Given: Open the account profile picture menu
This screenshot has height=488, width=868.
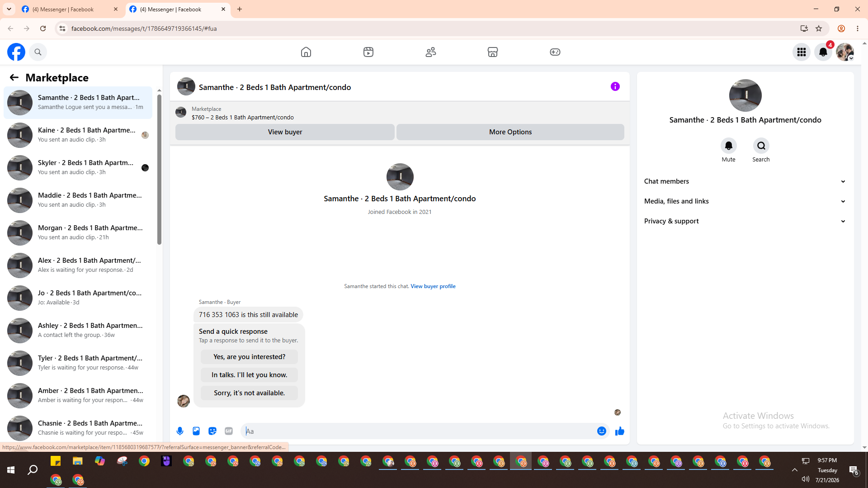Looking at the screenshot, I should click(x=845, y=52).
